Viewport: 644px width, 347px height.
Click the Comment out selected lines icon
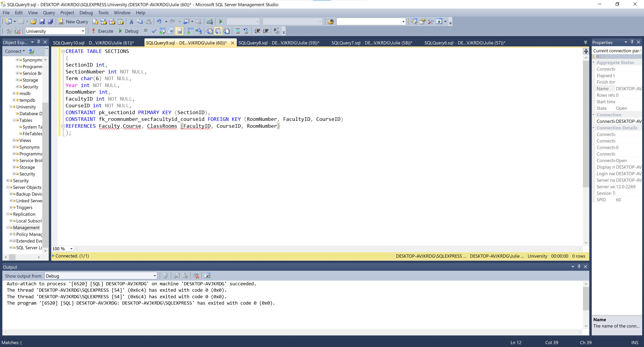point(237,31)
